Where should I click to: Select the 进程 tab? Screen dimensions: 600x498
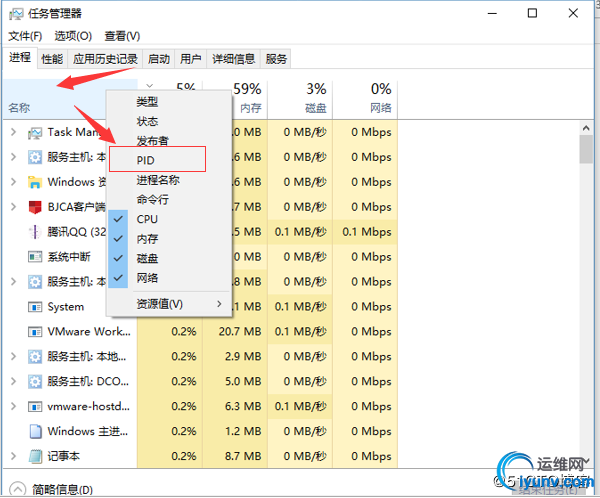(x=20, y=58)
